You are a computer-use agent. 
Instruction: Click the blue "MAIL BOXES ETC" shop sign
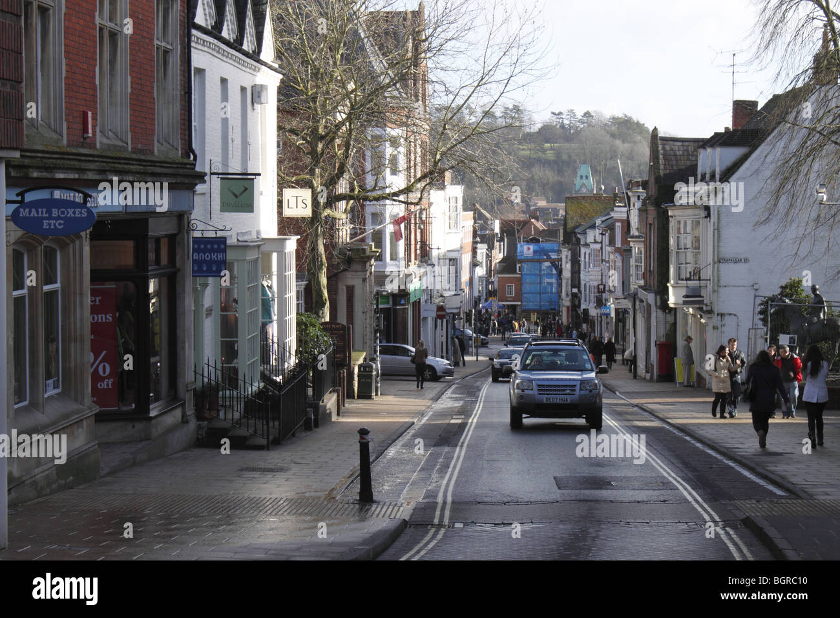(53, 217)
